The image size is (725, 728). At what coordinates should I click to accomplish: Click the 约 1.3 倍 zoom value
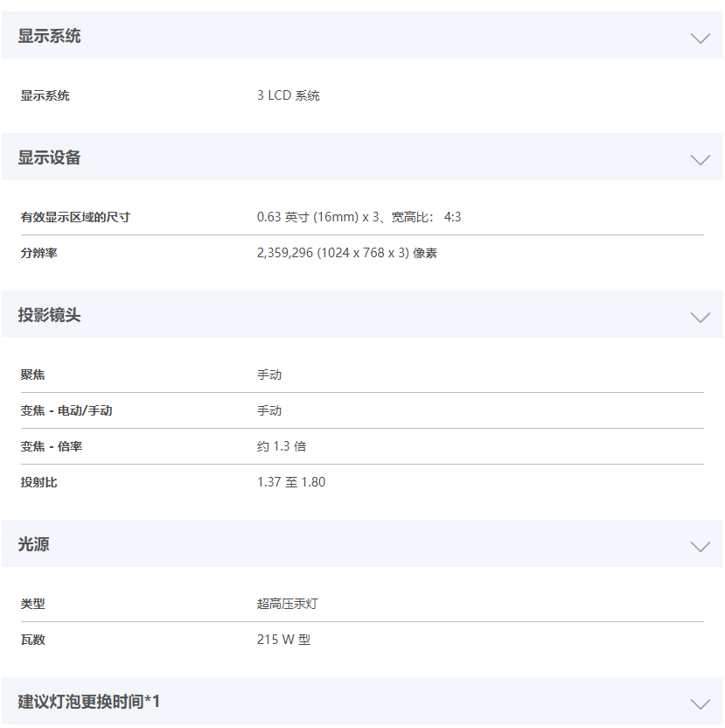tap(282, 446)
